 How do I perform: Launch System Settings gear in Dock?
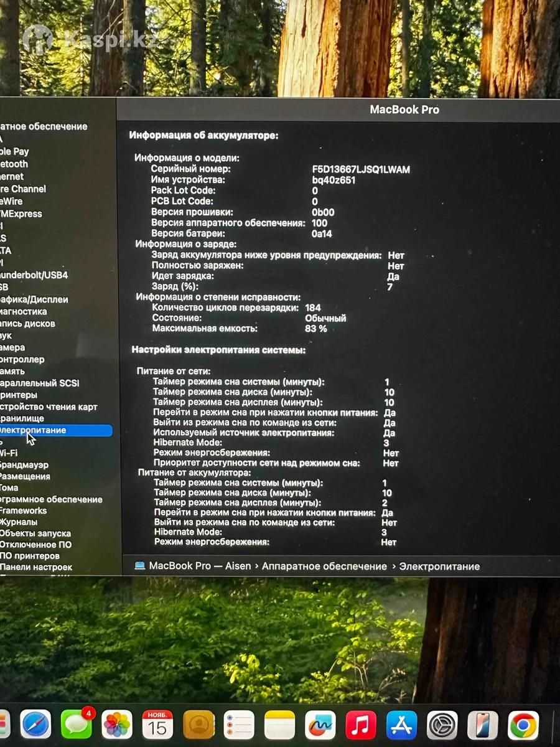pos(442,725)
